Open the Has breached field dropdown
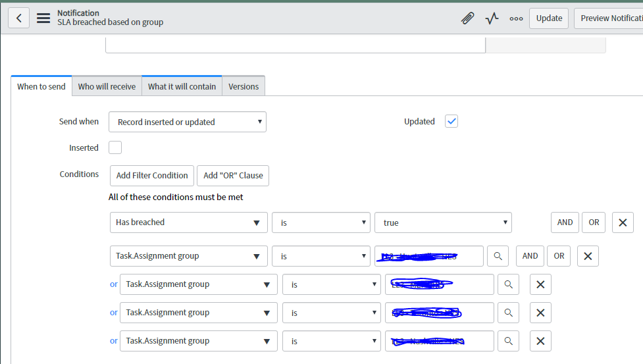The image size is (643, 364). click(189, 222)
